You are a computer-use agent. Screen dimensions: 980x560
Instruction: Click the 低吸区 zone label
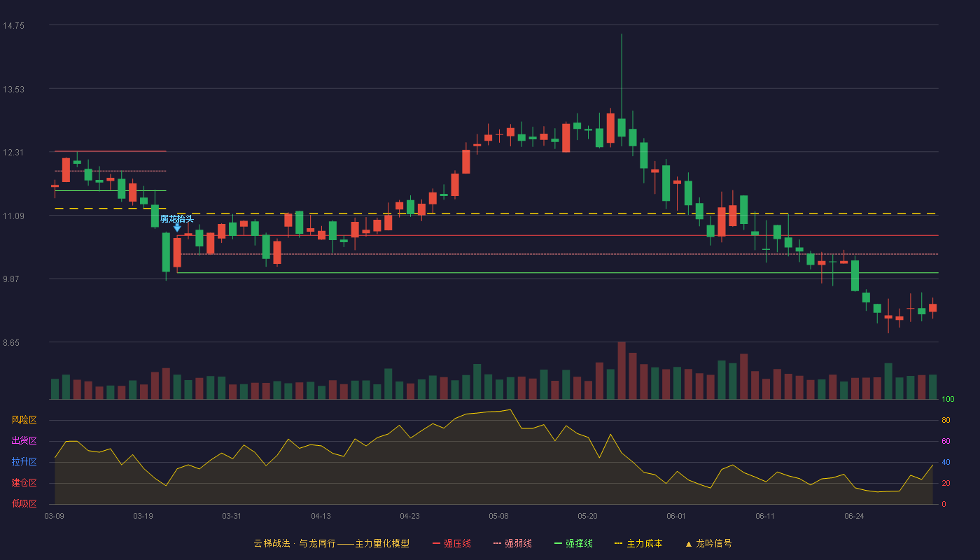click(24, 503)
